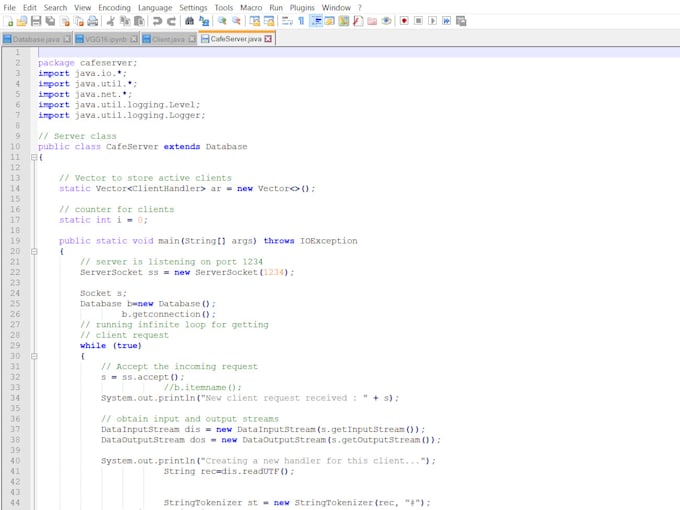Toggle Folder as Workspace panel

(372, 21)
